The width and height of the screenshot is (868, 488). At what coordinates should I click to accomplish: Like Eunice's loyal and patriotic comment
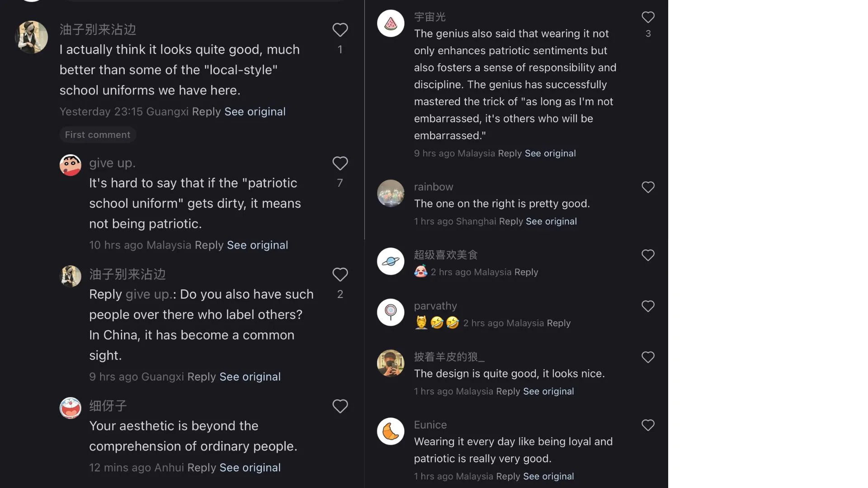pos(648,425)
